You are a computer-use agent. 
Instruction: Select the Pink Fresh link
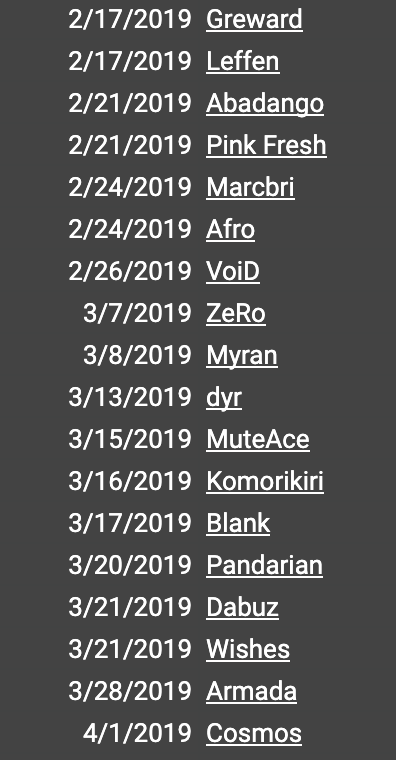click(x=267, y=145)
